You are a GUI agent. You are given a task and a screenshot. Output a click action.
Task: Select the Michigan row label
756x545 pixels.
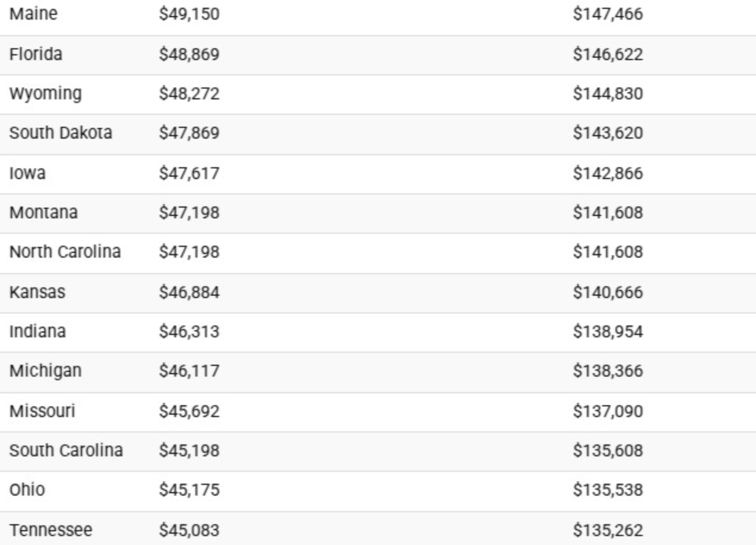click(x=45, y=371)
